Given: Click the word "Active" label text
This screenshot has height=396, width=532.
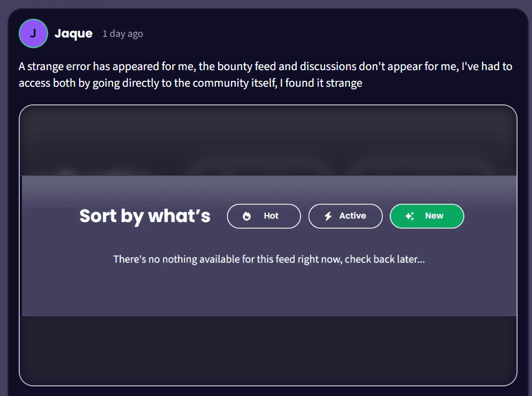Looking at the screenshot, I should 353,216.
